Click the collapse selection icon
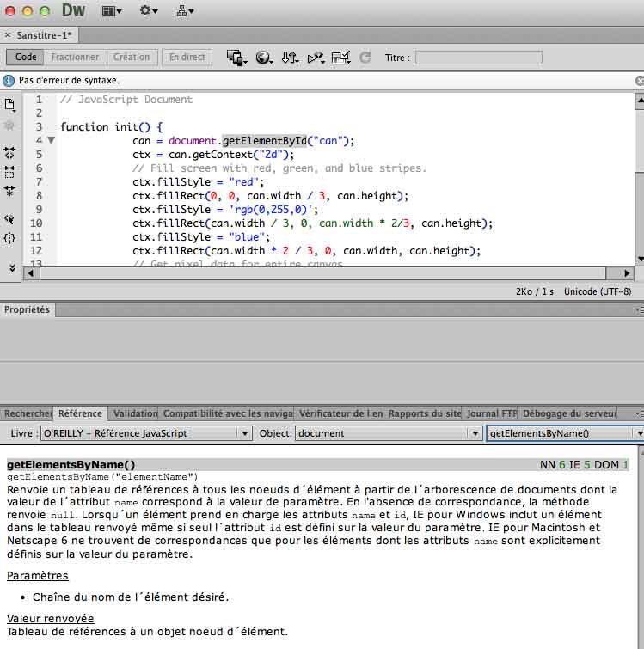 point(9,171)
